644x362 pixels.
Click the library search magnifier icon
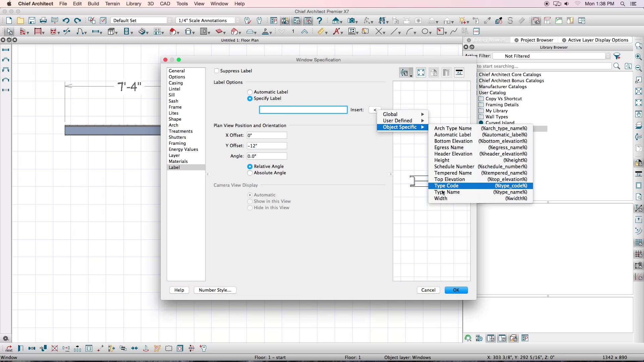click(616, 66)
